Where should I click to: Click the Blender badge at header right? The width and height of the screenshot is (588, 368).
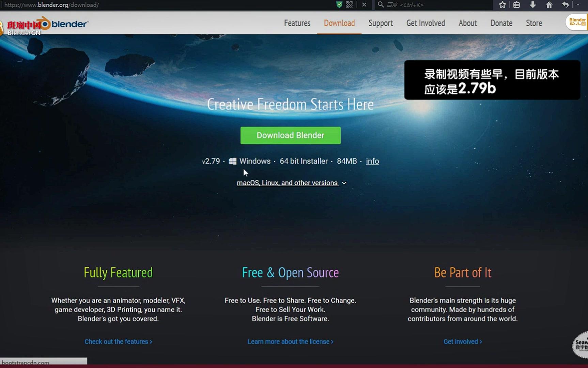click(x=577, y=22)
